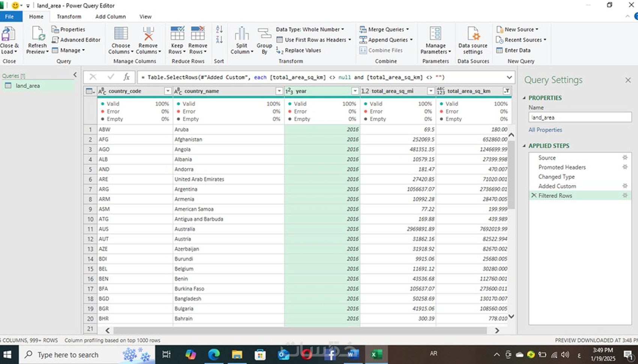Collapse the APPLIED STEPS section
Screen dimensions: 638x364
(x=524, y=146)
